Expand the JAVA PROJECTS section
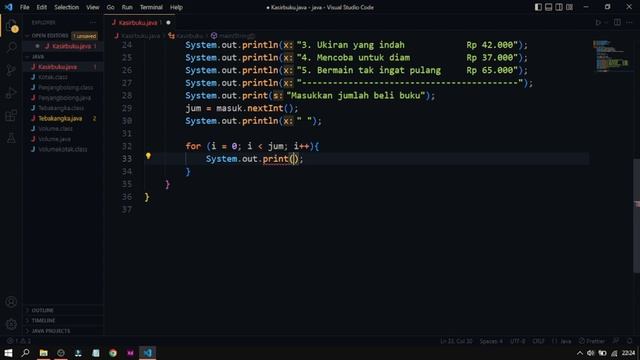The height and width of the screenshot is (360, 640). (x=63, y=331)
